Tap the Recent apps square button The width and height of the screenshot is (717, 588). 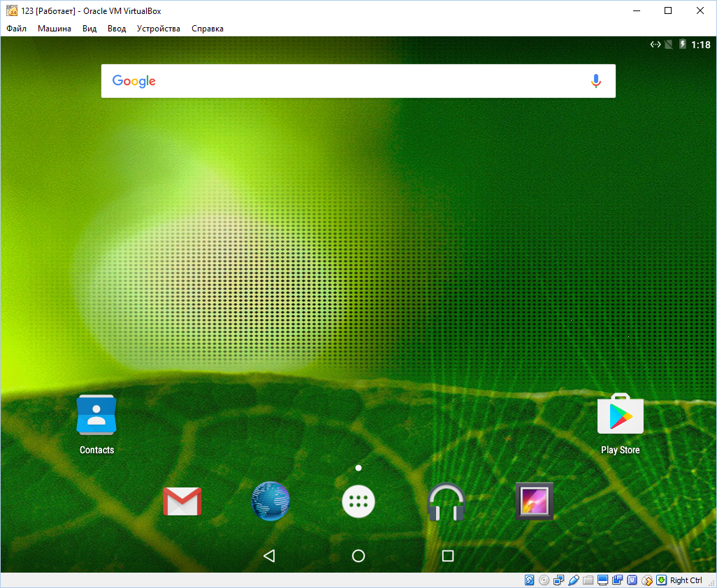448,556
